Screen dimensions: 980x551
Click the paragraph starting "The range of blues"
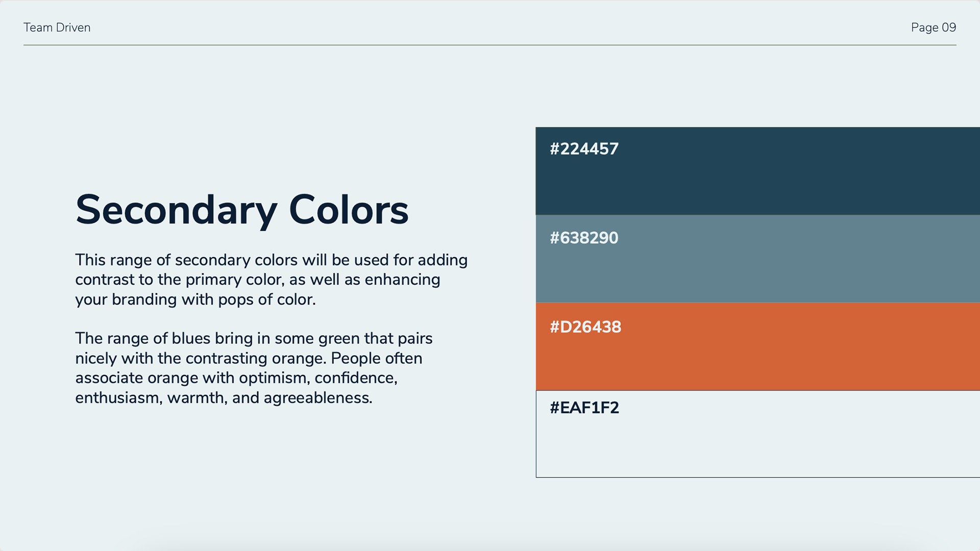coord(254,368)
